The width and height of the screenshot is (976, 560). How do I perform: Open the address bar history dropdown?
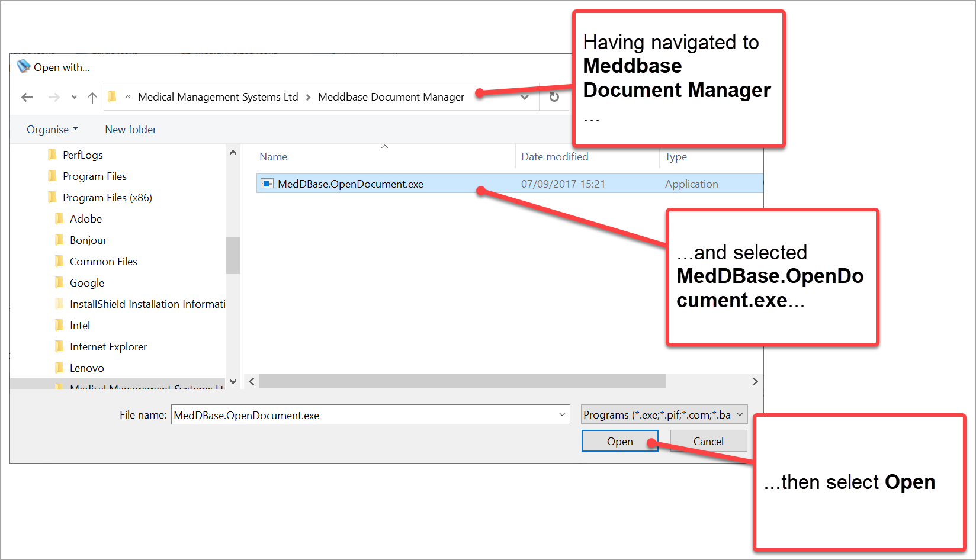point(525,97)
